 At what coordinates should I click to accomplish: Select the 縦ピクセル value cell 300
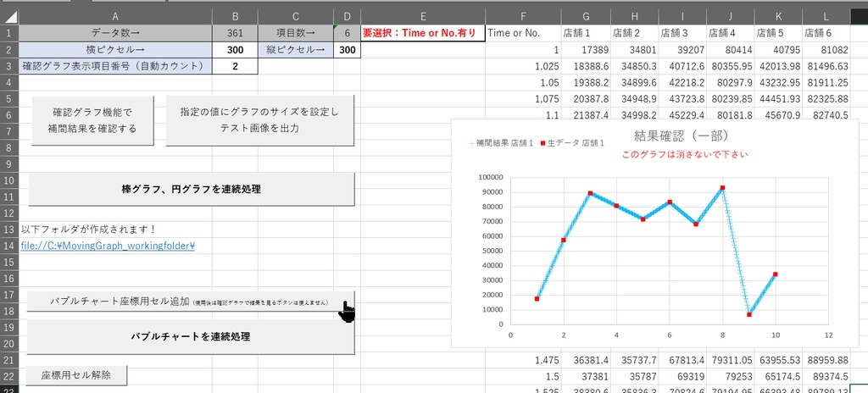pos(347,50)
